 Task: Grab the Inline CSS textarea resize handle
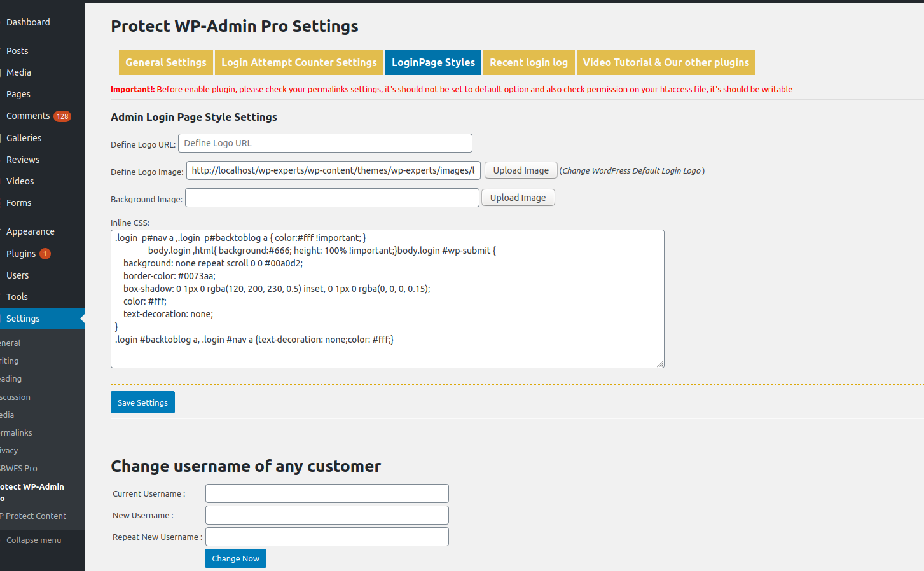coord(661,364)
